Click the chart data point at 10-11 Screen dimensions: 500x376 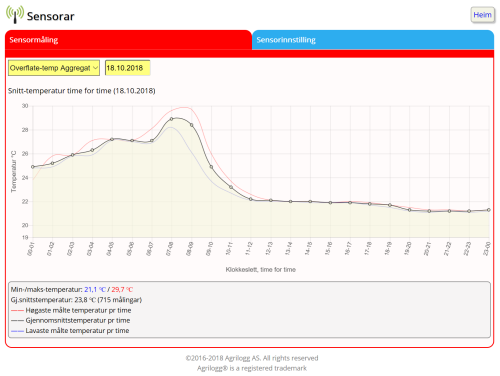pyautogui.click(x=231, y=187)
